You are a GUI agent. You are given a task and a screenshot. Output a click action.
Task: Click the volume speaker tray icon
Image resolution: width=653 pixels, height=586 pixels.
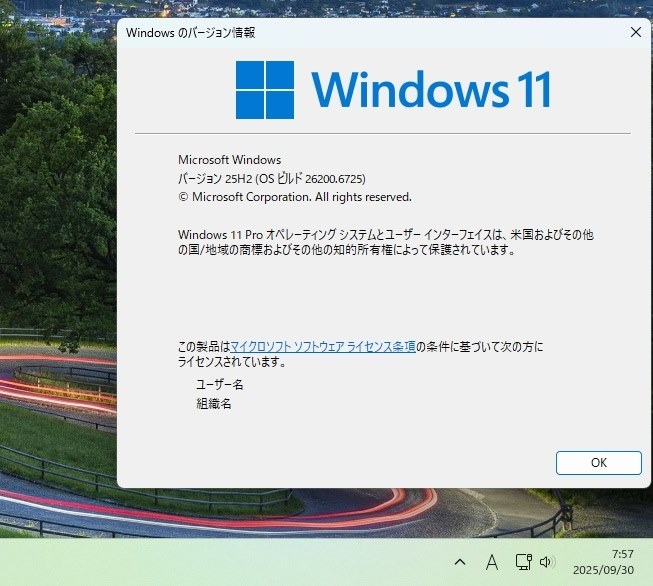(x=546, y=562)
